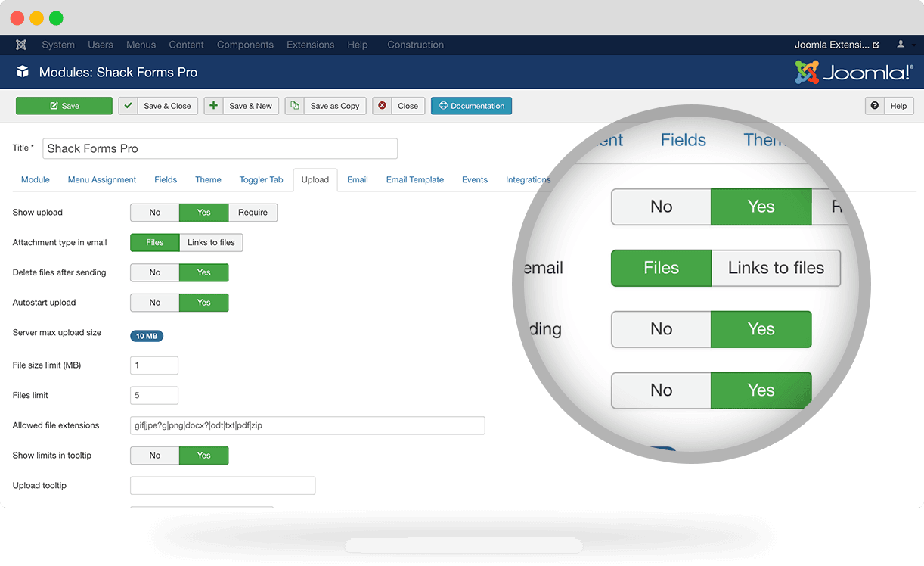Viewport: 924px width, 566px height.
Task: Open the user account icon menu
Action: click(901, 45)
